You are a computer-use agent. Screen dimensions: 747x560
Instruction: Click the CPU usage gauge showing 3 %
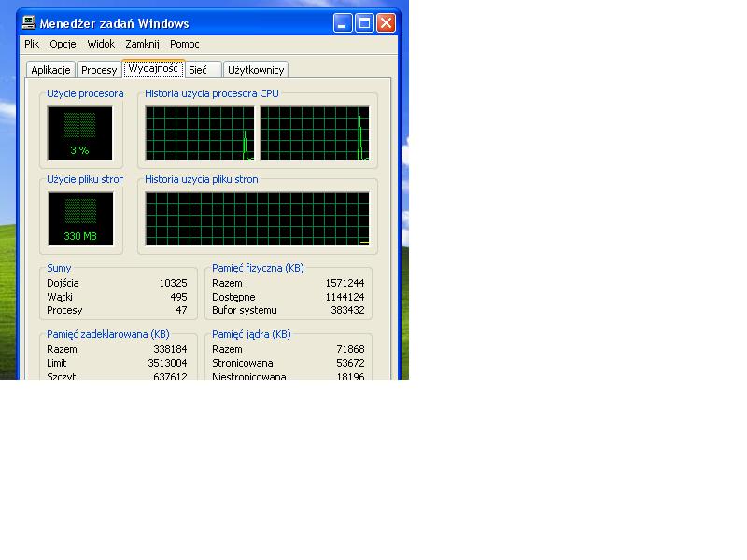tap(80, 133)
